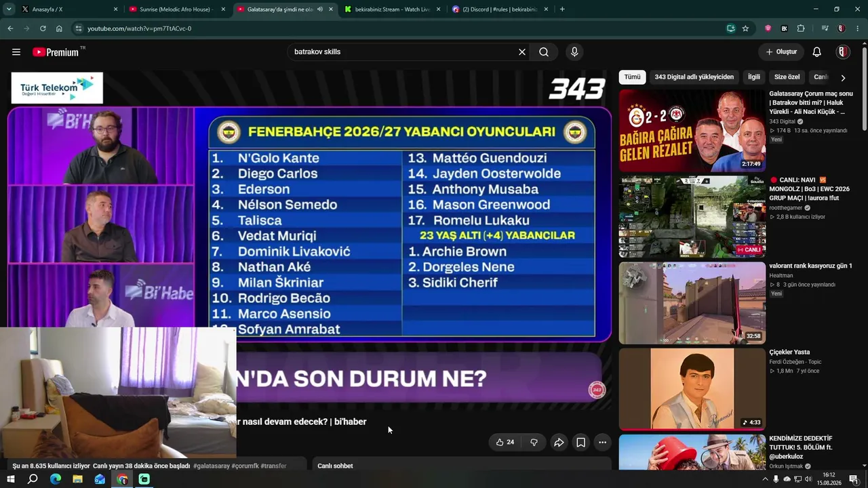Open the YouTube account avatar menu
This screenshot has height=488, width=868.
click(843, 52)
